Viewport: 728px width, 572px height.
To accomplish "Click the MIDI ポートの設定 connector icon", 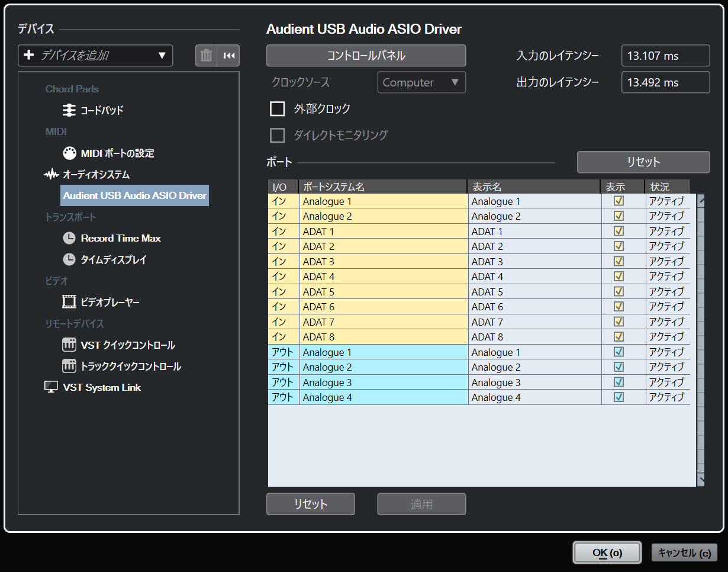I will (70, 153).
